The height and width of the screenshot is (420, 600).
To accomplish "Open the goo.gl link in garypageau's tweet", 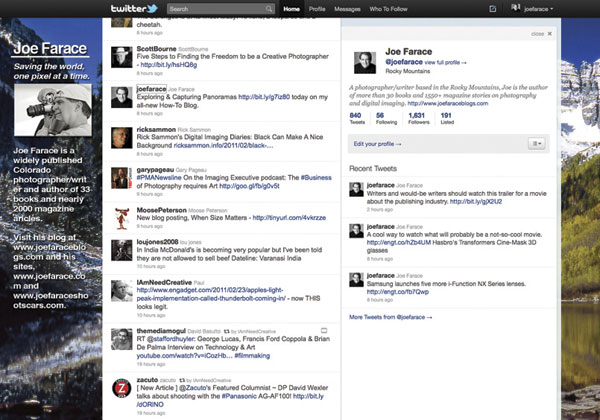I will point(249,186).
